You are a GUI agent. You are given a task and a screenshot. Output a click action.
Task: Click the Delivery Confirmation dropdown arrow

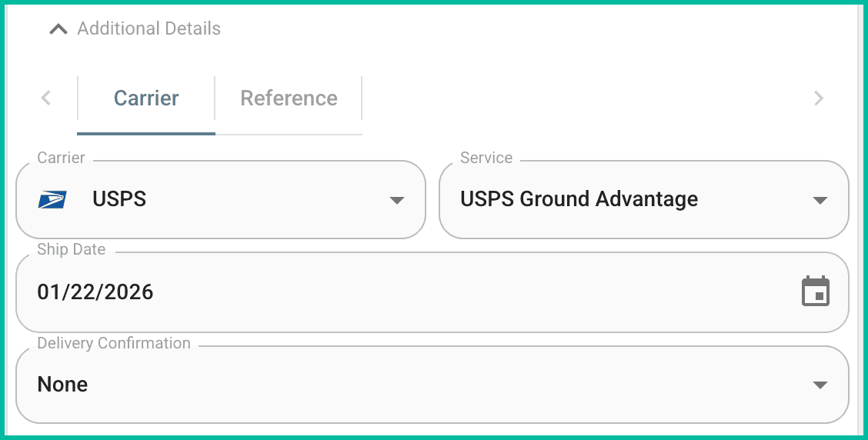(820, 385)
